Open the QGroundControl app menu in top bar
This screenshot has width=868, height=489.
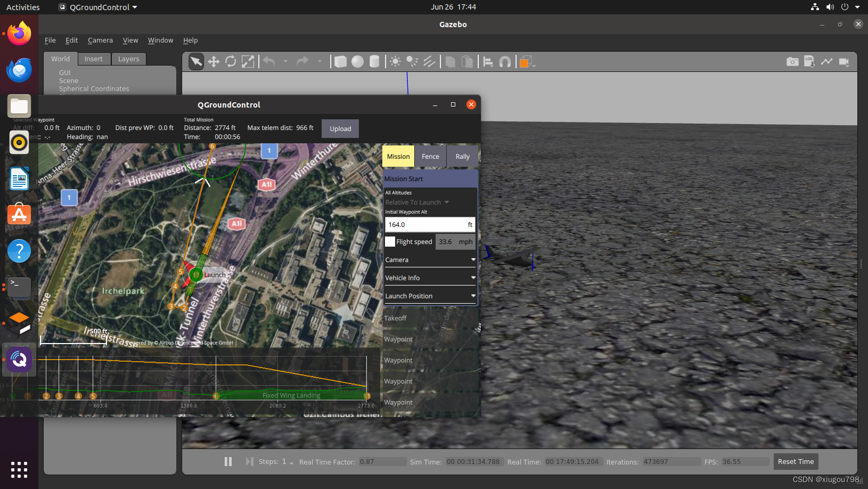tap(98, 7)
